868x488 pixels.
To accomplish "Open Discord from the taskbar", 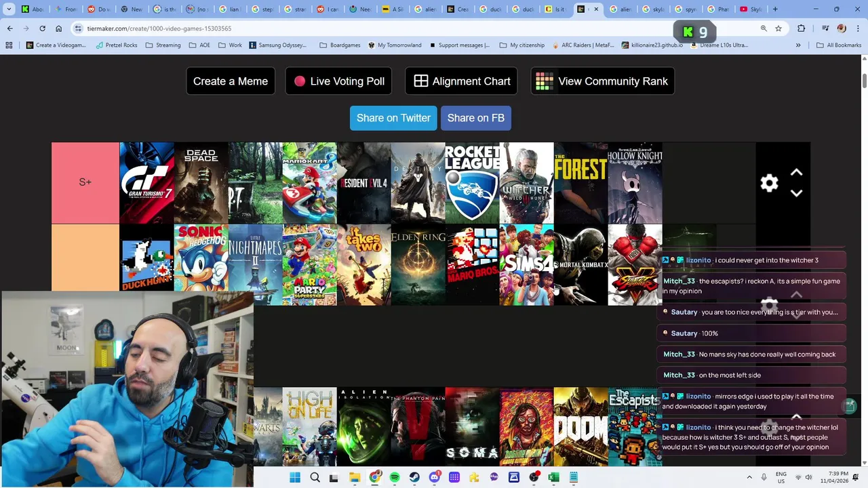I will [435, 478].
